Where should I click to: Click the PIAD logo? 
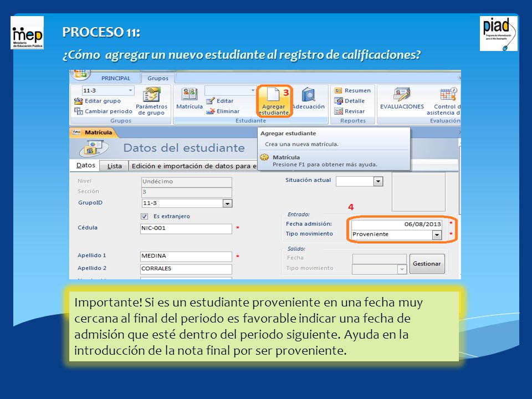pos(498,34)
